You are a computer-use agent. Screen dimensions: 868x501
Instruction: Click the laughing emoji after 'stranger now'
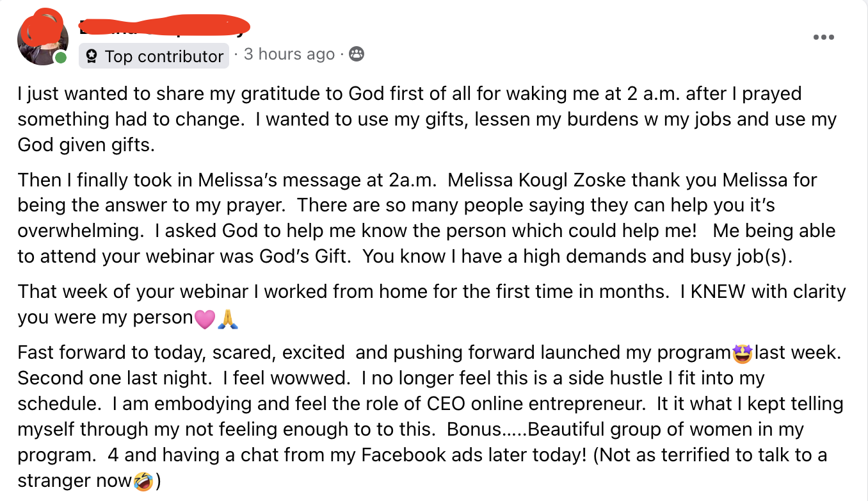(x=143, y=481)
